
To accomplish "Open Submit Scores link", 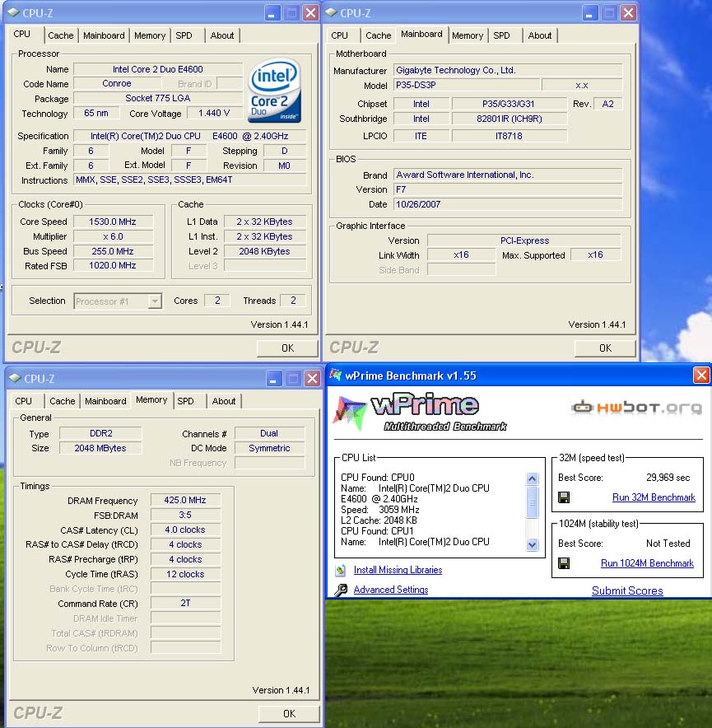I will pyautogui.click(x=627, y=590).
